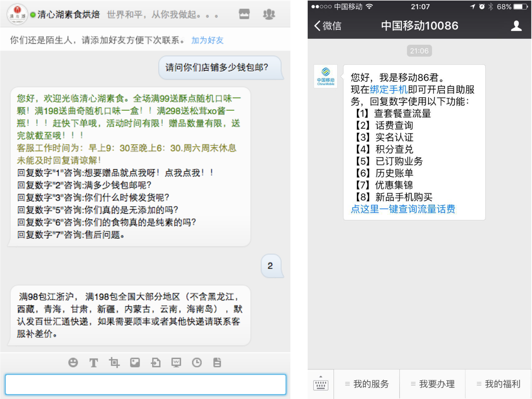
Task: Click the line 回复数字"2"咨询:满多少钱包邮呢?
Action: click(x=84, y=185)
